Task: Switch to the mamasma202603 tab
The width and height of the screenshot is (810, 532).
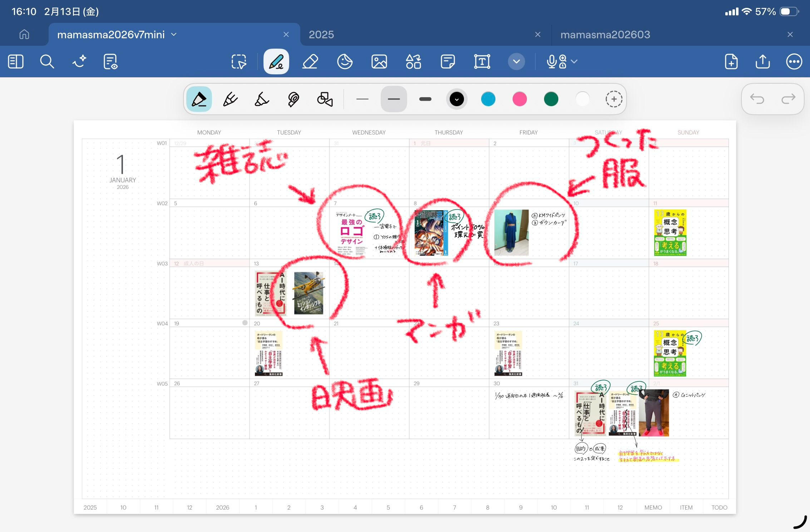Action: 605,34
